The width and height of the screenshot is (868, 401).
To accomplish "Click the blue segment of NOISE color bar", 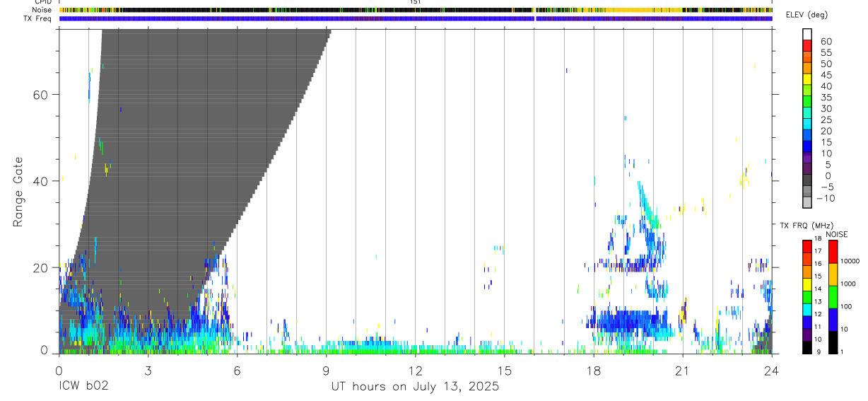I will [x=833, y=320].
